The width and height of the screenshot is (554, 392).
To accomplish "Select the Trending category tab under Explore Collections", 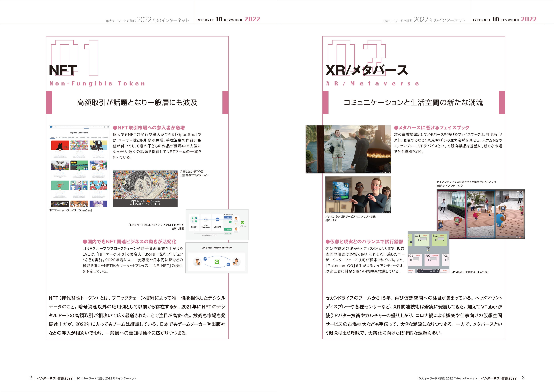I will pos(52,137).
